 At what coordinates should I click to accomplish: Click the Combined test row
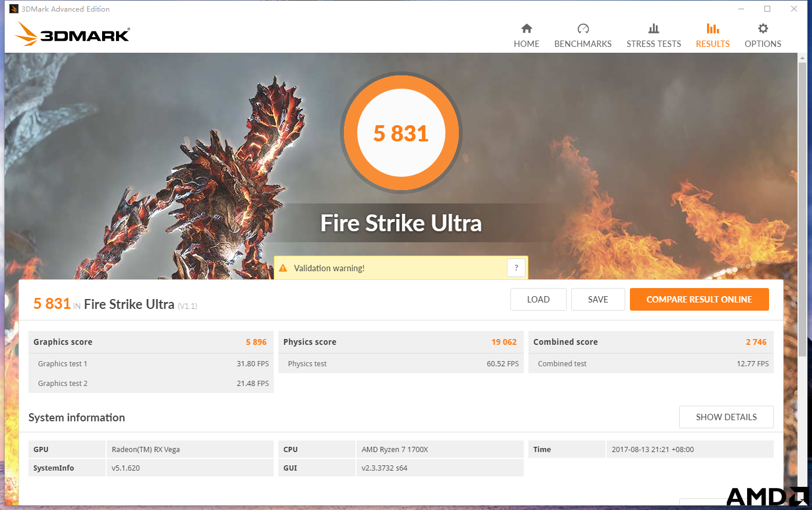point(651,363)
